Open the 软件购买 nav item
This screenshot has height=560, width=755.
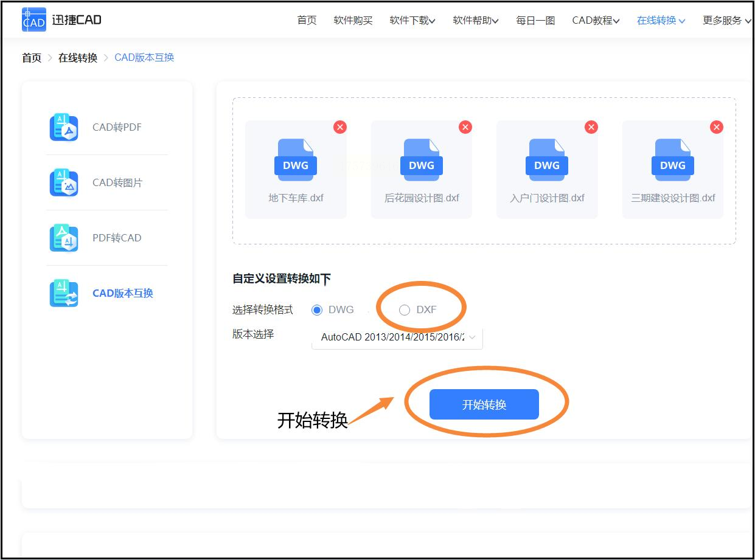(x=353, y=21)
